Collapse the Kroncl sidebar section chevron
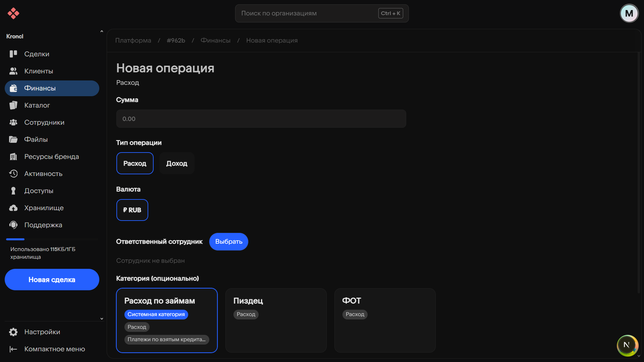644x362 pixels. tap(102, 32)
